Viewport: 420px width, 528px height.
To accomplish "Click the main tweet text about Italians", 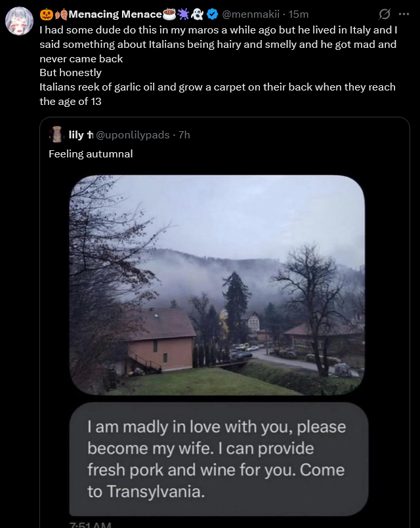I will coord(219,66).
